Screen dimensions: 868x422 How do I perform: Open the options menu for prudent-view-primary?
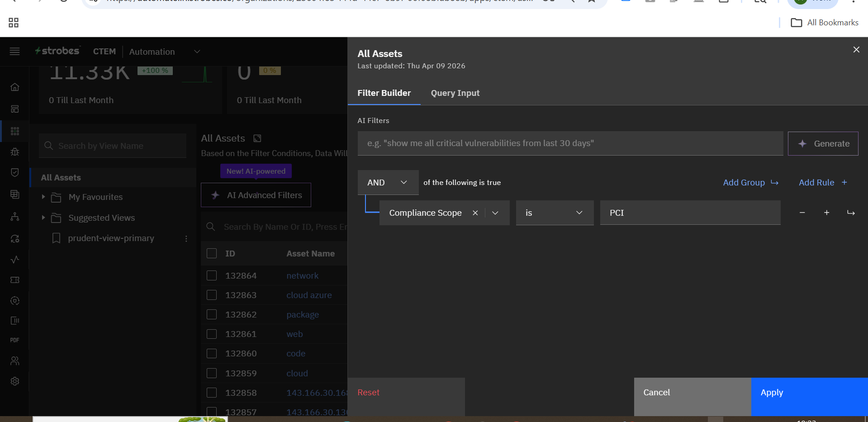point(186,238)
